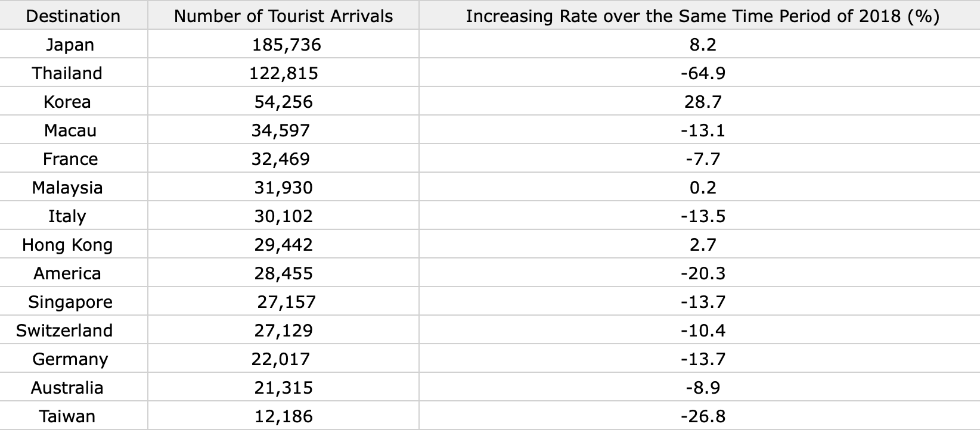
Task: Select the Korea destination cell
Action: [73, 101]
